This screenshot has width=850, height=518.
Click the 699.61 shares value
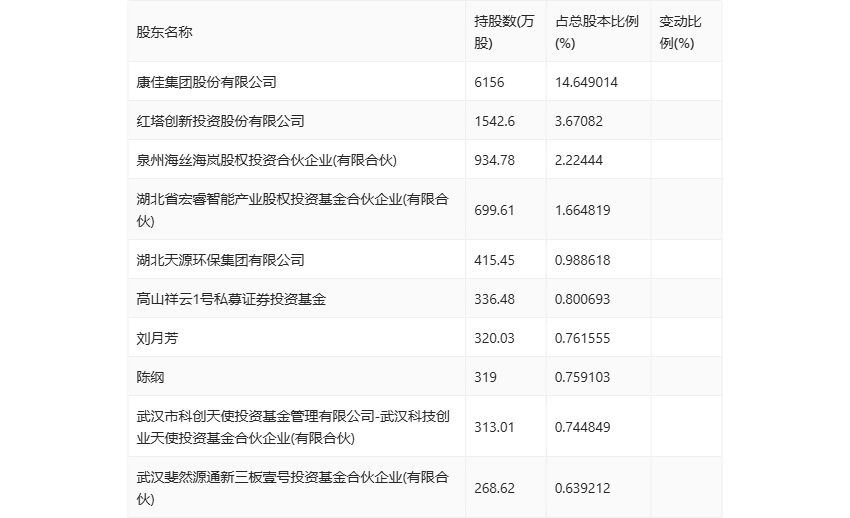click(x=494, y=210)
